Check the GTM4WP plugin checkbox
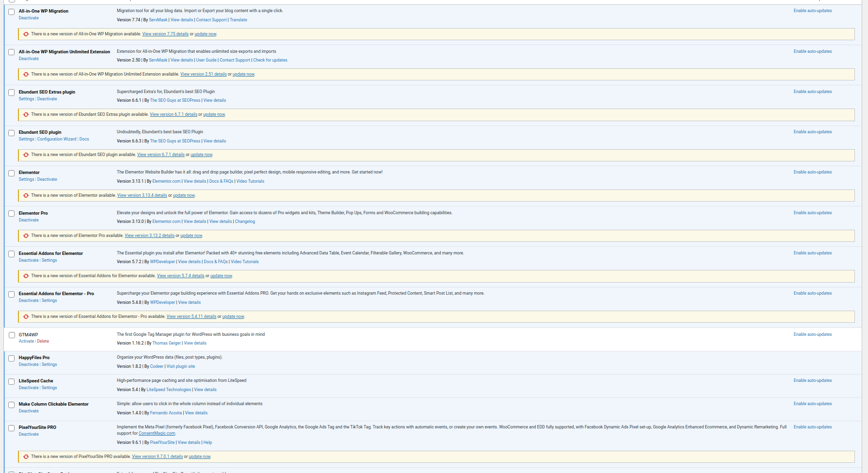The height and width of the screenshot is (473, 868). [12, 335]
